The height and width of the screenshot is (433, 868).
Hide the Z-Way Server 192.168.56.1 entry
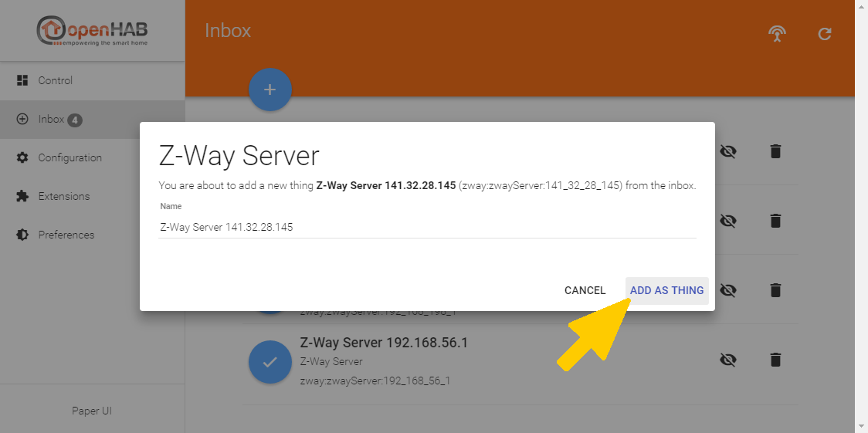727,360
